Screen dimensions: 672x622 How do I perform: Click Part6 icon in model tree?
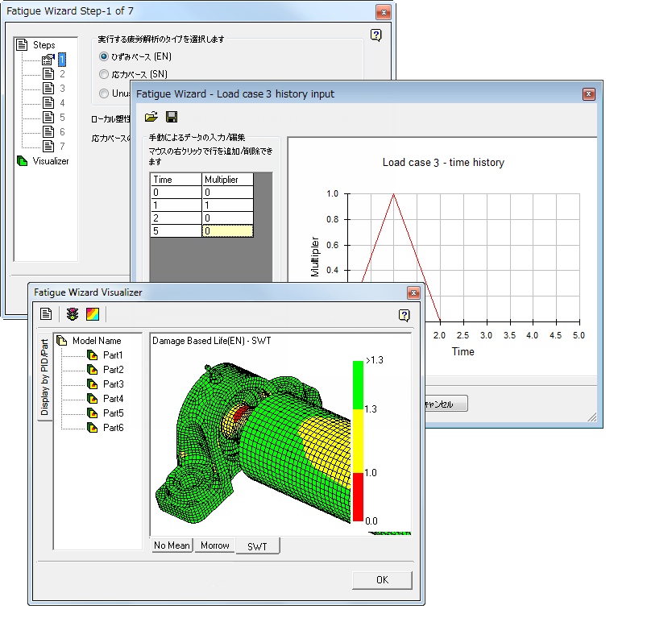click(x=92, y=427)
